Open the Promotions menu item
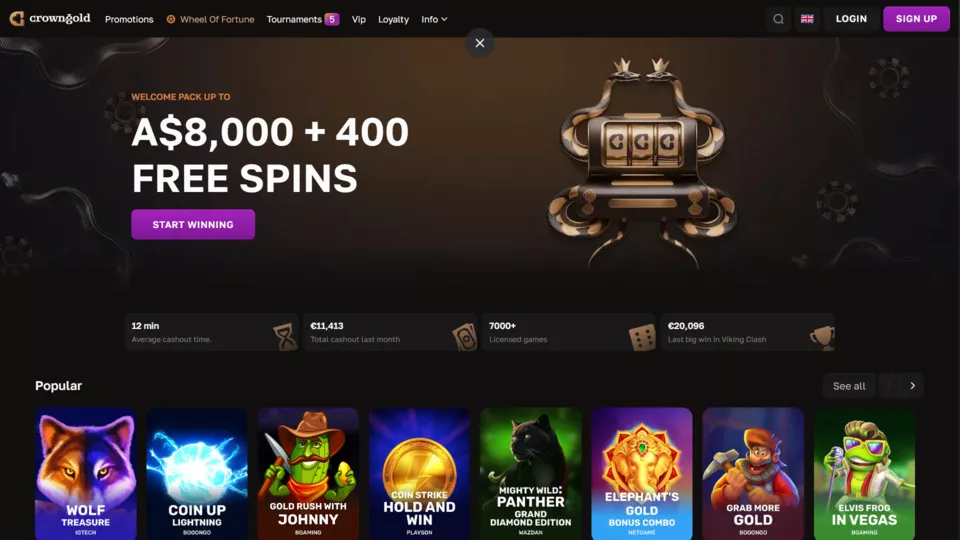The width and height of the screenshot is (960, 540). coord(129,19)
